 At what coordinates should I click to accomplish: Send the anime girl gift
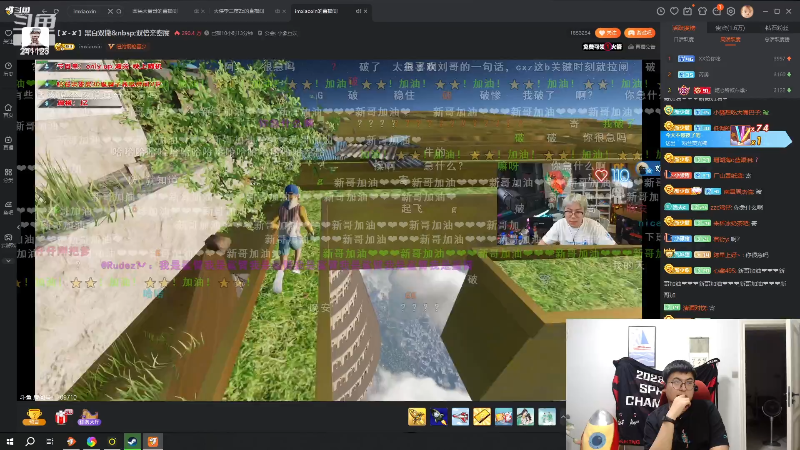click(x=525, y=417)
